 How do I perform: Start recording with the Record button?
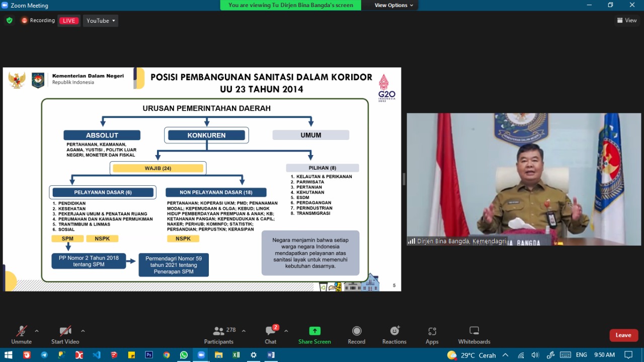pos(356,331)
